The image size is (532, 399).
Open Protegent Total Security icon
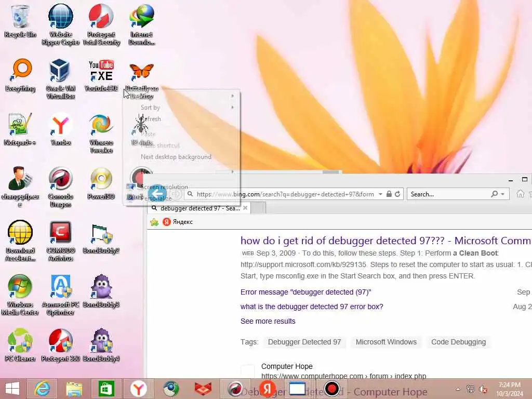click(101, 24)
